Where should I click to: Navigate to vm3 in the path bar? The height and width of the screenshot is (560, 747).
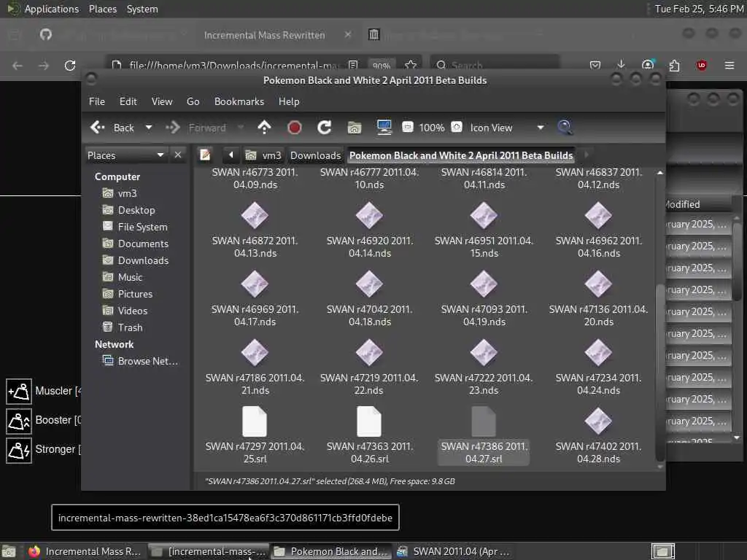pos(263,155)
